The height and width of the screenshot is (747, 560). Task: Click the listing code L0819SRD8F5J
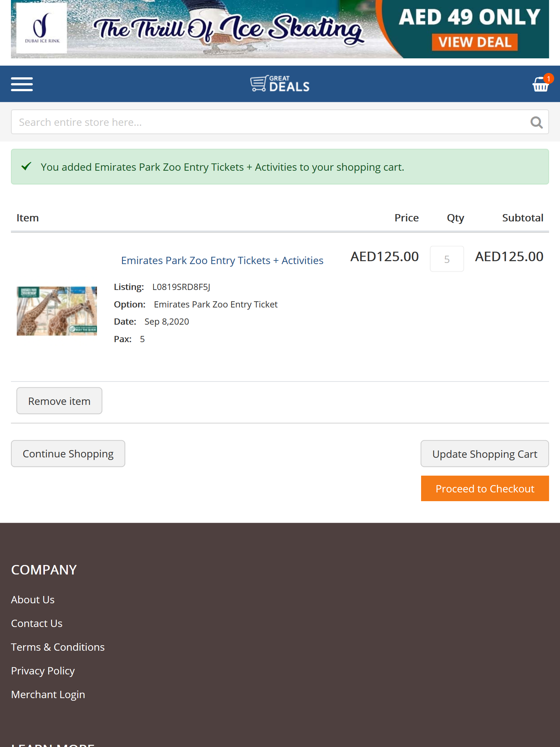click(181, 287)
